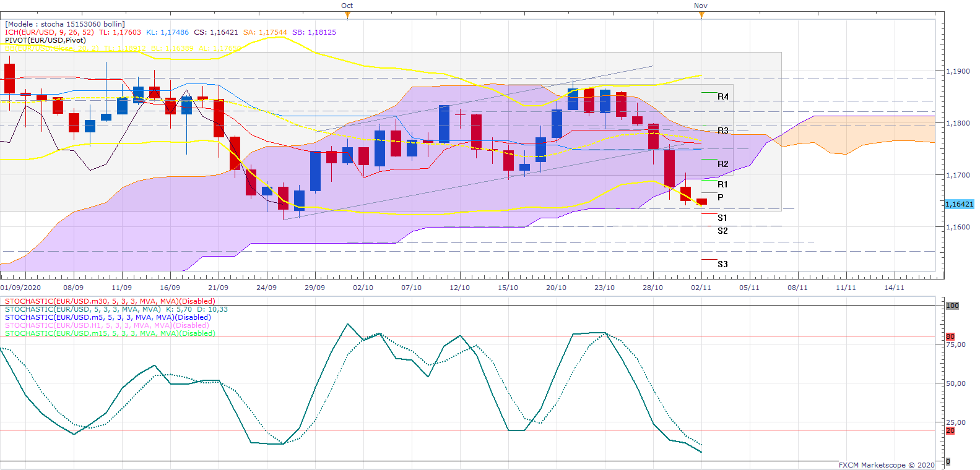Viewport: 980px width, 470px height.
Task: Click the SB: 1,18125 value
Action: coord(314,32)
